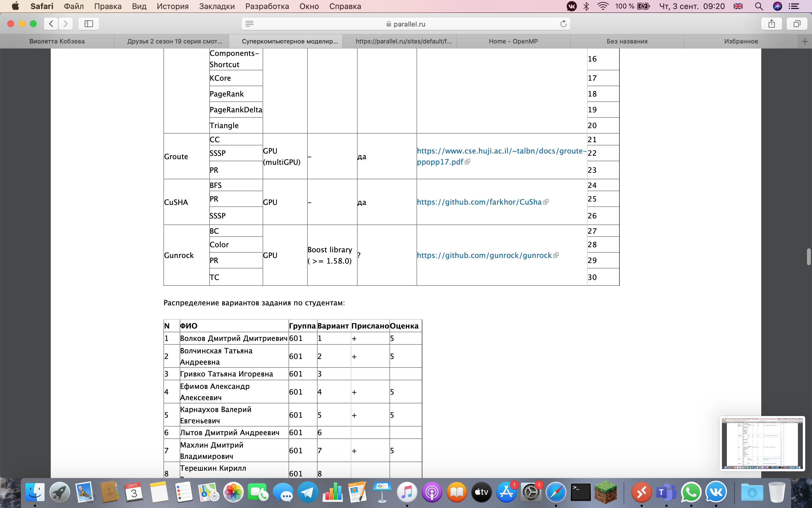Open the Справка menu
The image size is (812, 508).
pos(345,6)
